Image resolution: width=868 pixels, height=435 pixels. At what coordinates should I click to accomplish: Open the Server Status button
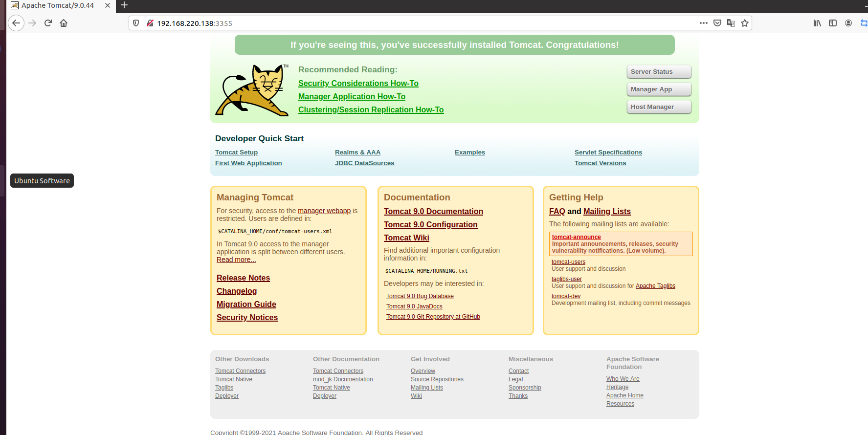[x=659, y=72]
